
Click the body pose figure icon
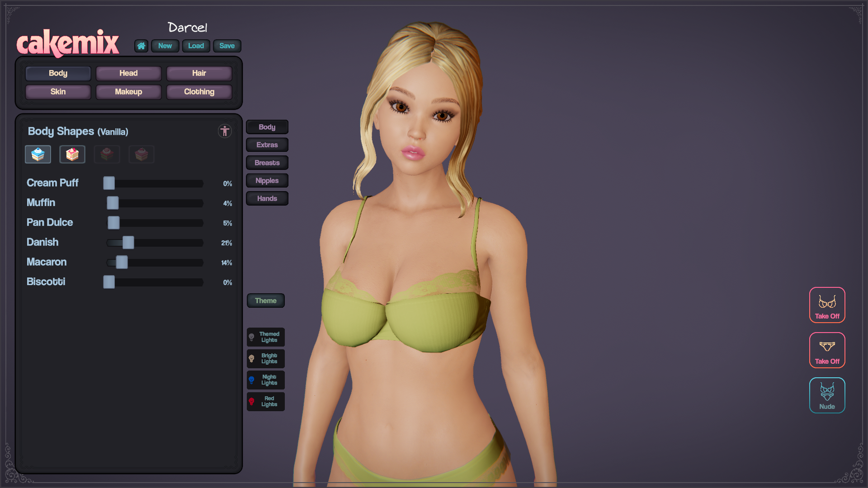click(x=225, y=131)
